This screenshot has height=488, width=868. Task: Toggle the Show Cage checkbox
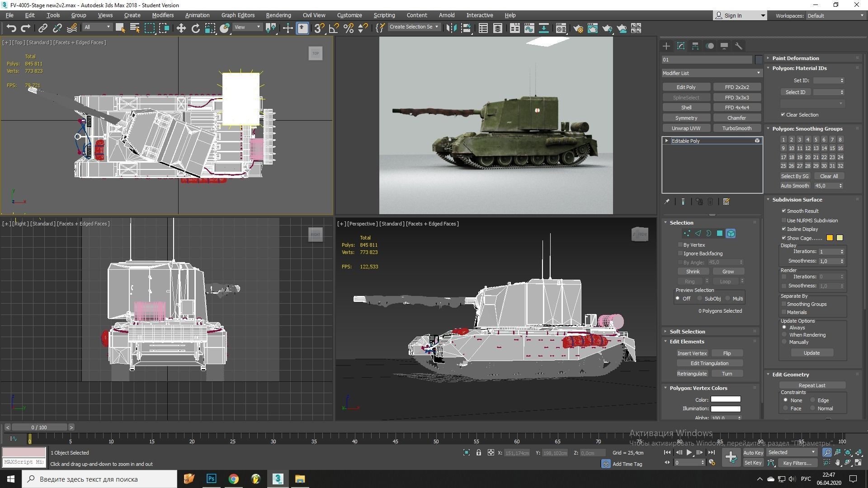(784, 238)
